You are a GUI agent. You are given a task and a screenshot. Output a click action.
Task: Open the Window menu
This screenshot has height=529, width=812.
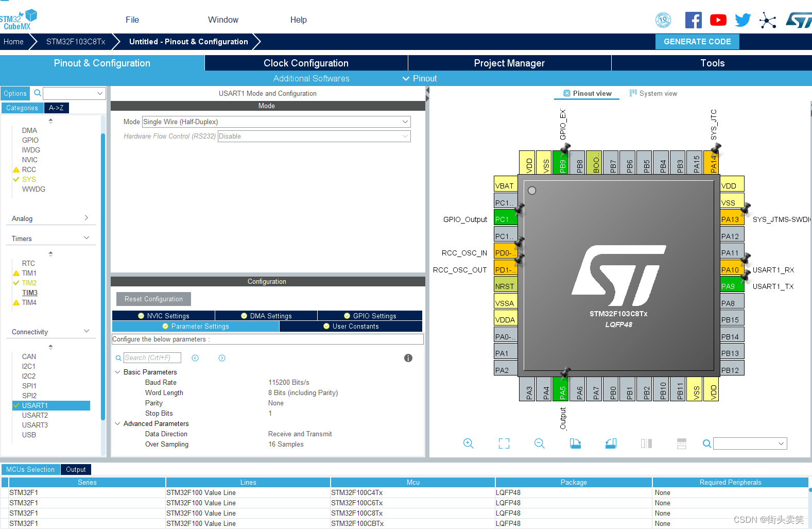[x=223, y=20]
